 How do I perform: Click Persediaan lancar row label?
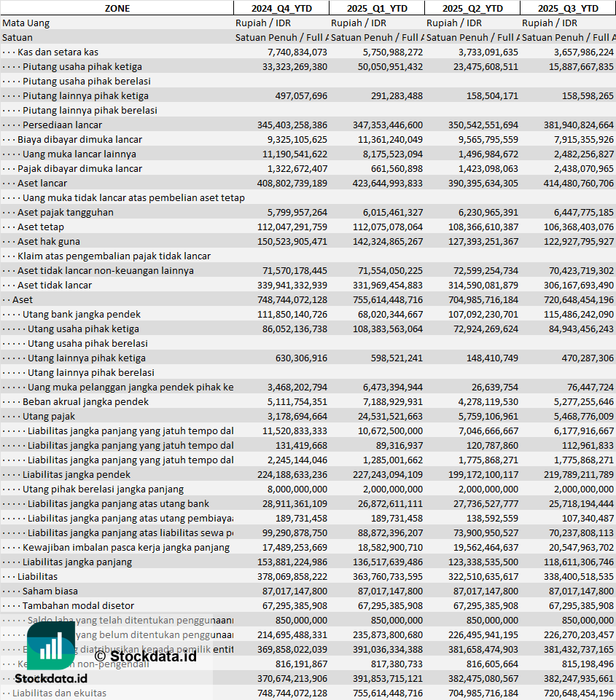tap(62, 125)
